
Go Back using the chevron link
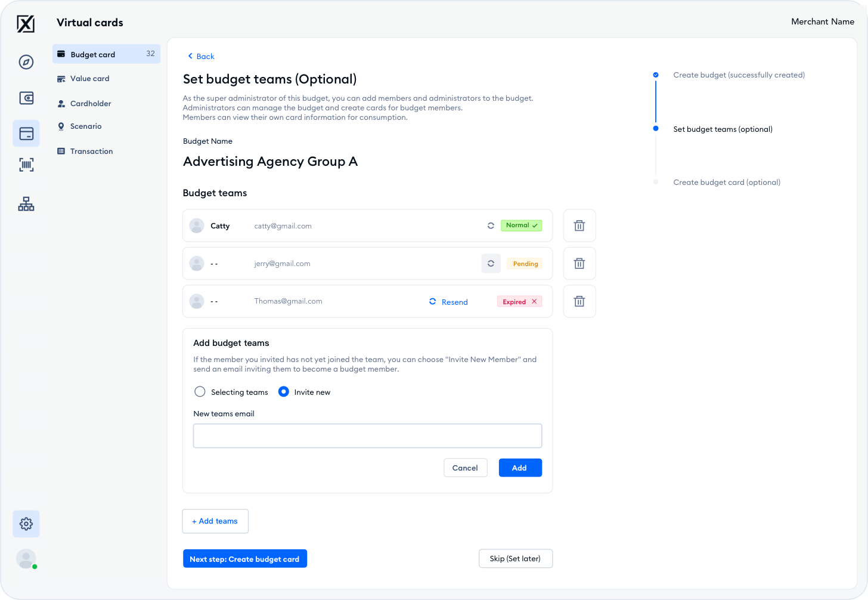201,56
